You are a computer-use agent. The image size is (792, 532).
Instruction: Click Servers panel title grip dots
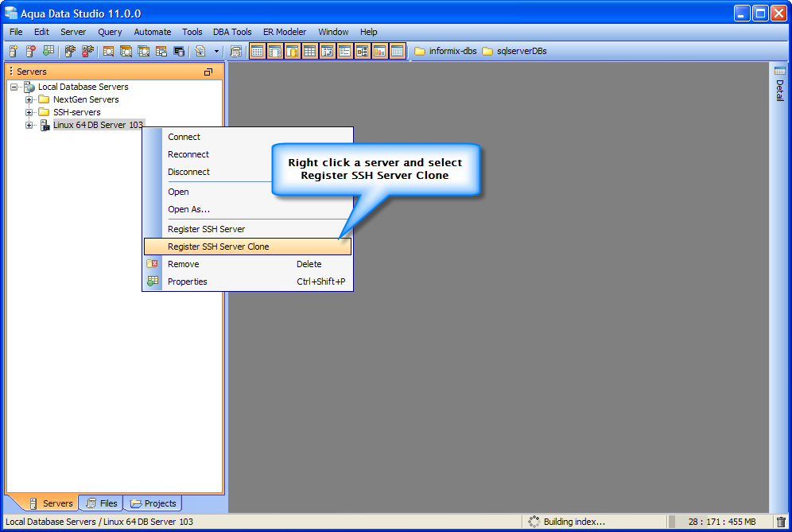(11, 72)
